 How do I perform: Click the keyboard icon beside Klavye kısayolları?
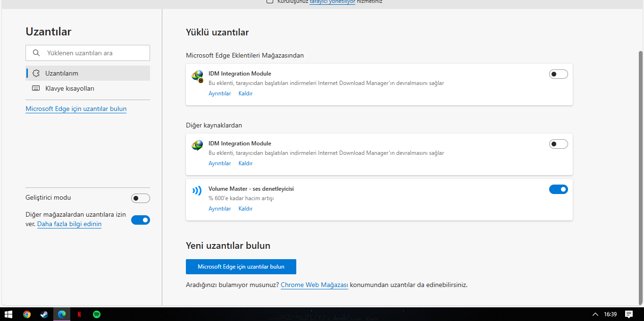coord(36,88)
